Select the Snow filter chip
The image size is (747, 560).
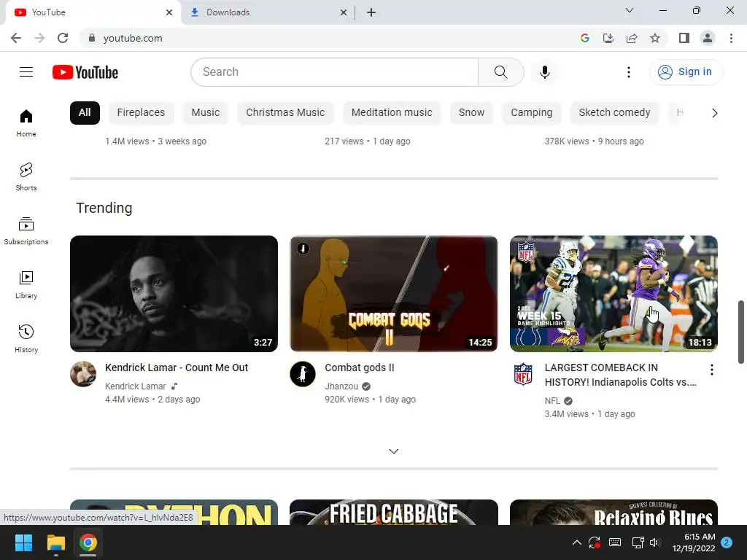click(x=471, y=112)
